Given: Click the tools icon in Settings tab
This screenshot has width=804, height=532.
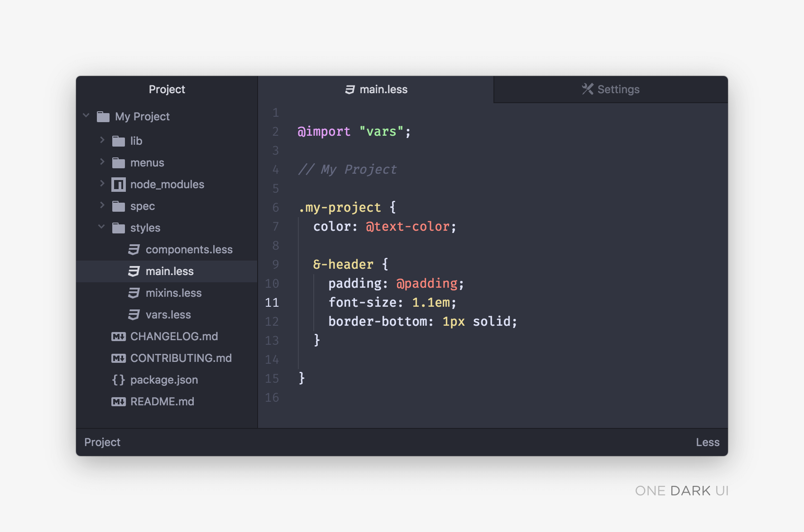Looking at the screenshot, I should (588, 89).
